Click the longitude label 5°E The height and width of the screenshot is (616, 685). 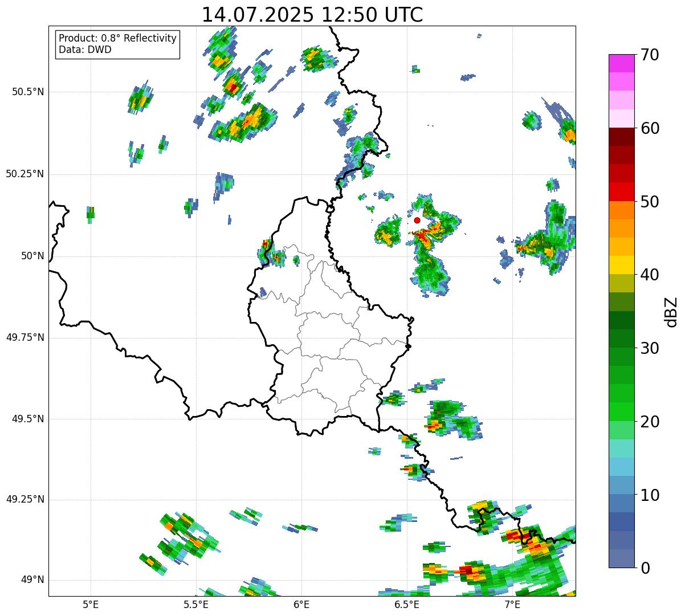click(91, 604)
